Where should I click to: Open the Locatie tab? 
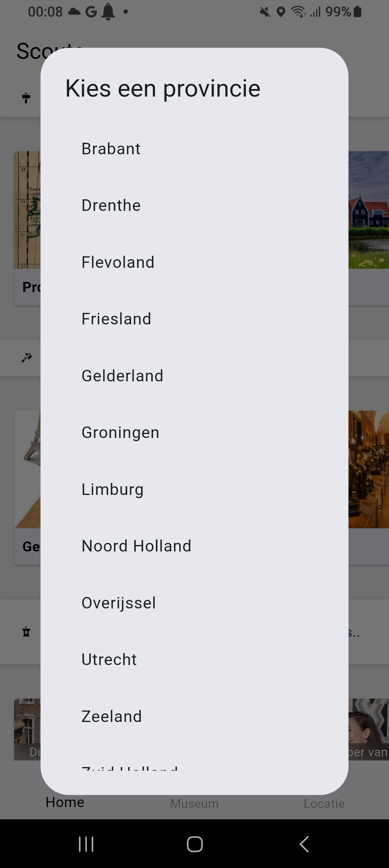click(324, 804)
